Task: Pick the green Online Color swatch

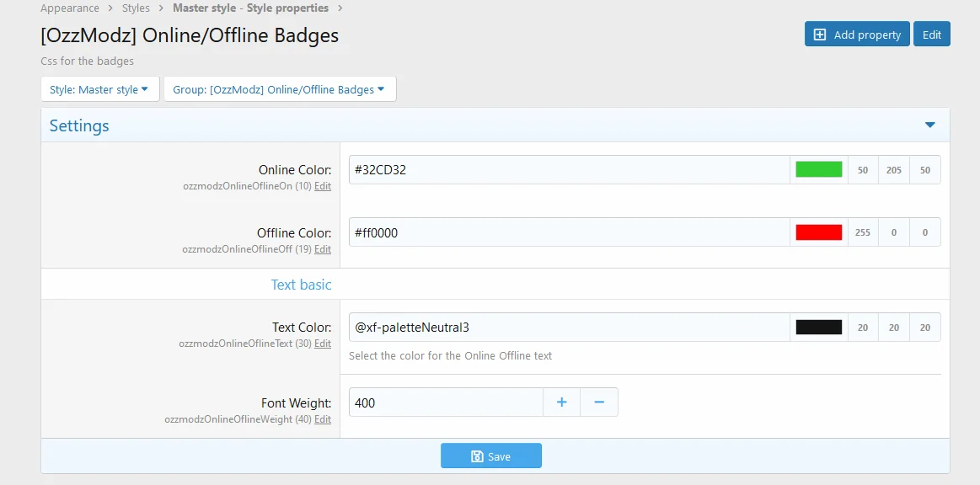Action: pyautogui.click(x=818, y=169)
